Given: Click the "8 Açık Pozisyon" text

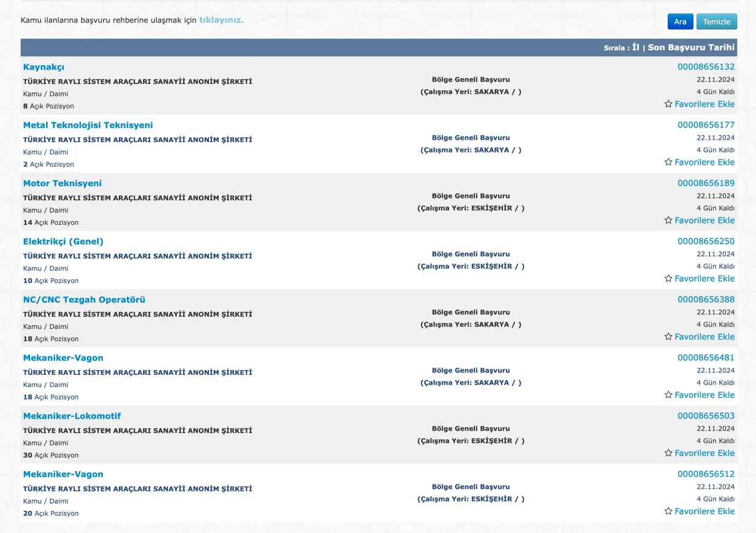Looking at the screenshot, I should (x=48, y=106).
